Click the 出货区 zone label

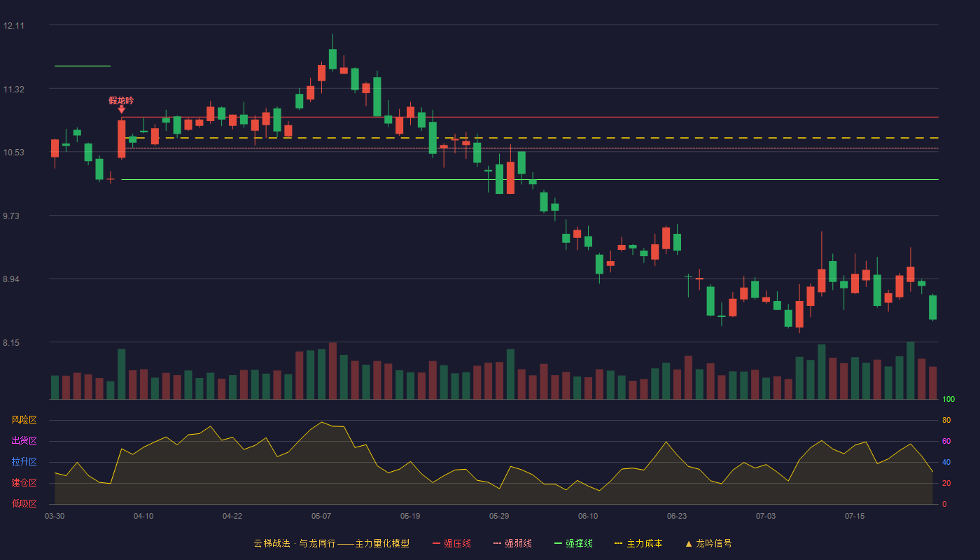point(24,441)
